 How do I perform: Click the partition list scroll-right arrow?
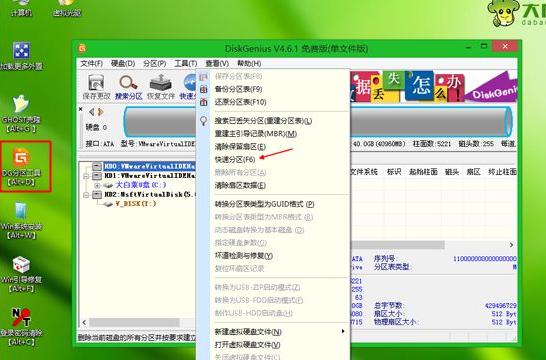512,245
